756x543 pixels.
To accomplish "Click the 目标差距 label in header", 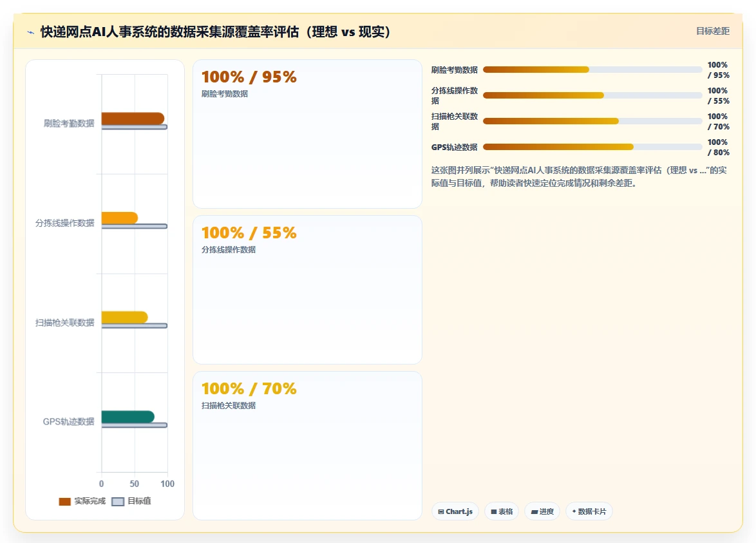I will (713, 32).
